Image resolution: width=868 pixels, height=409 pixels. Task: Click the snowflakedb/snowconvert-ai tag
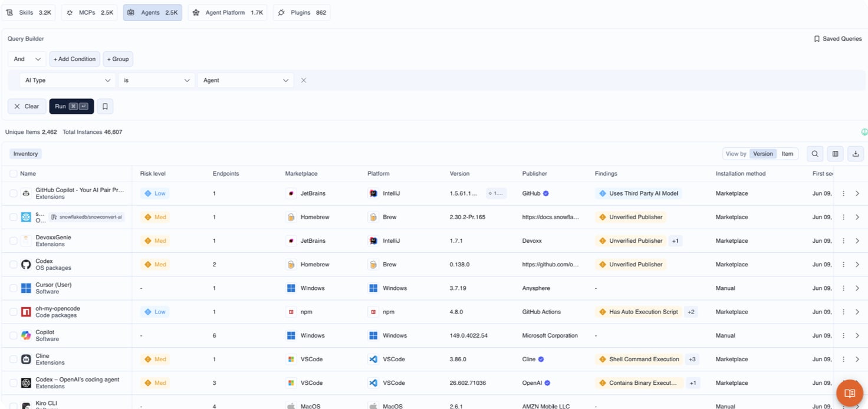87,217
